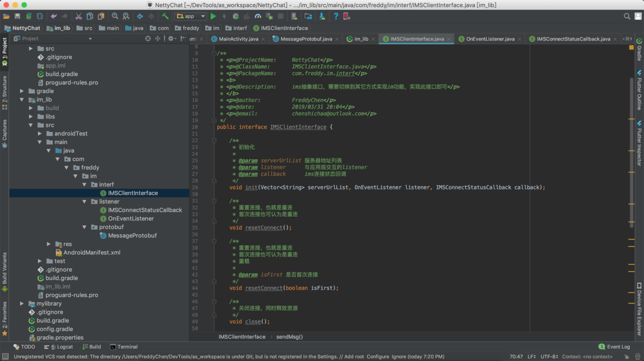The height and width of the screenshot is (361, 644).
Task: Run the app configuration
Action: click(213, 16)
